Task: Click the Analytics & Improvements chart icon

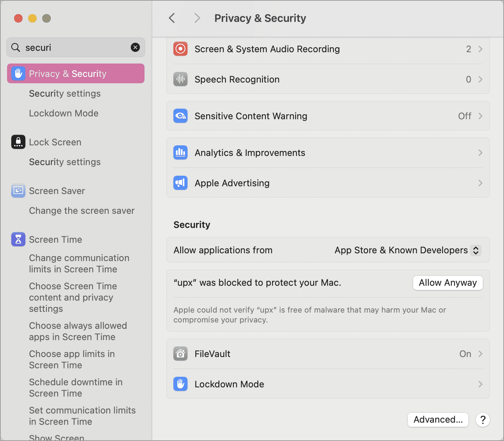Action: [180, 153]
